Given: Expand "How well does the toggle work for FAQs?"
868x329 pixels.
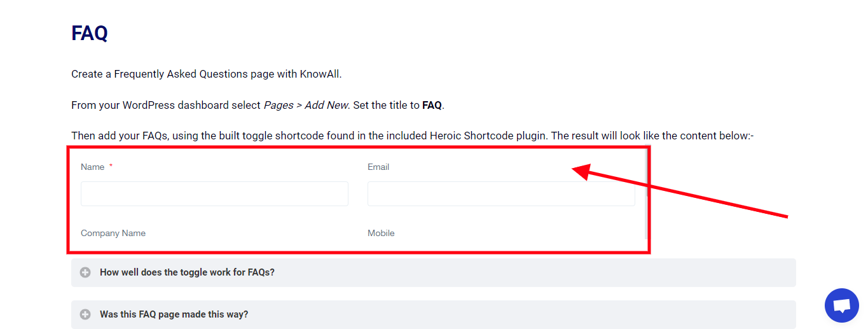Looking at the screenshot, I should (x=187, y=272).
